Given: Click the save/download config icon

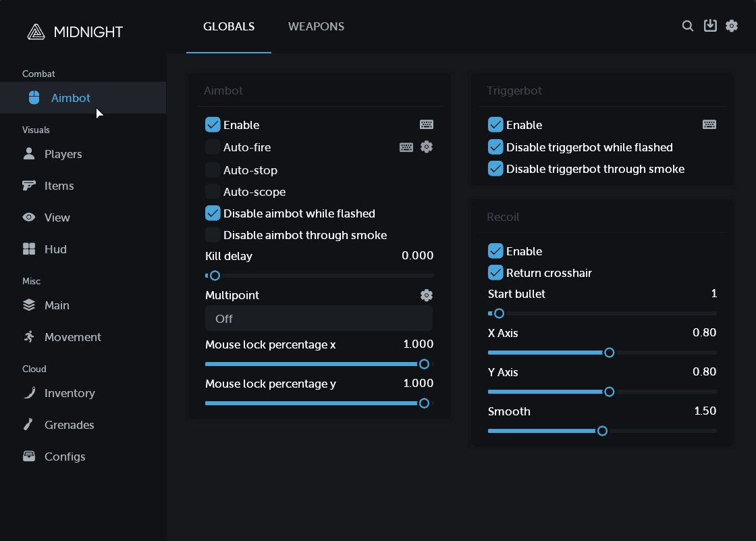Looking at the screenshot, I should (x=710, y=26).
